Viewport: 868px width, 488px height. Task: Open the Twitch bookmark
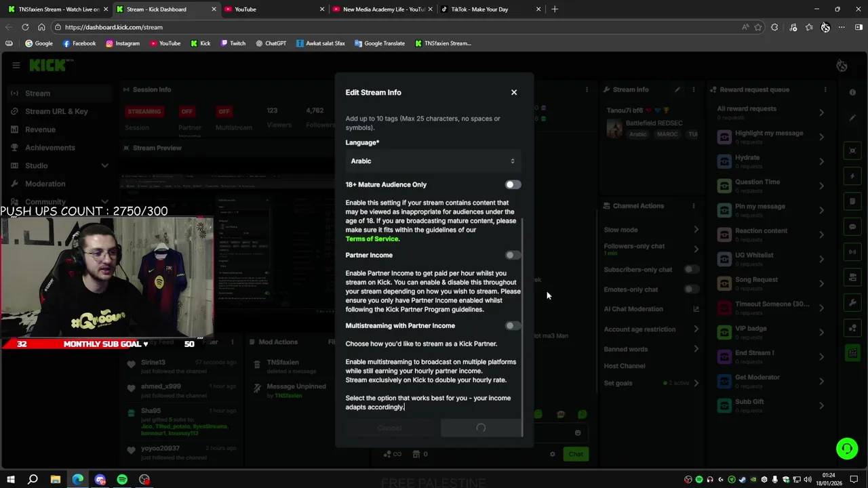[233, 43]
